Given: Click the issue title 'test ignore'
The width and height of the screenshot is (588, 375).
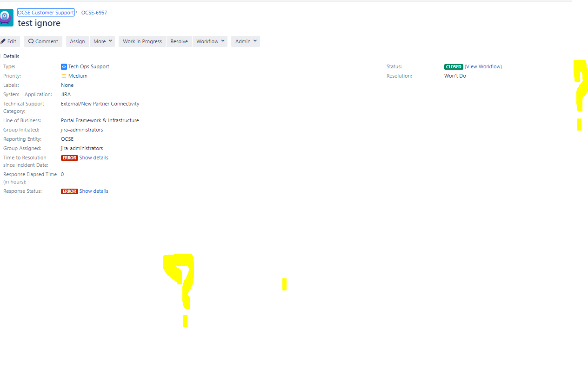Looking at the screenshot, I should tap(39, 23).
